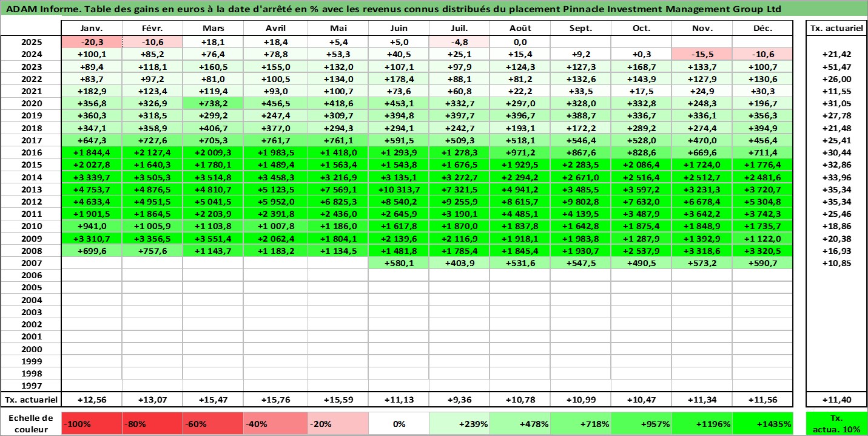The width and height of the screenshot is (868, 436).
Task: Select the Sept. column header
Action: [x=581, y=29]
